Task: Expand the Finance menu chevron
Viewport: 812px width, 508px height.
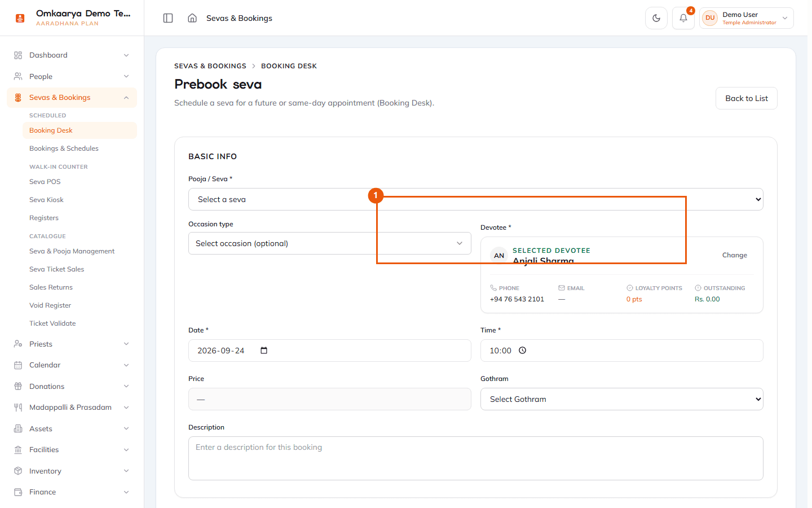Action: pos(126,492)
